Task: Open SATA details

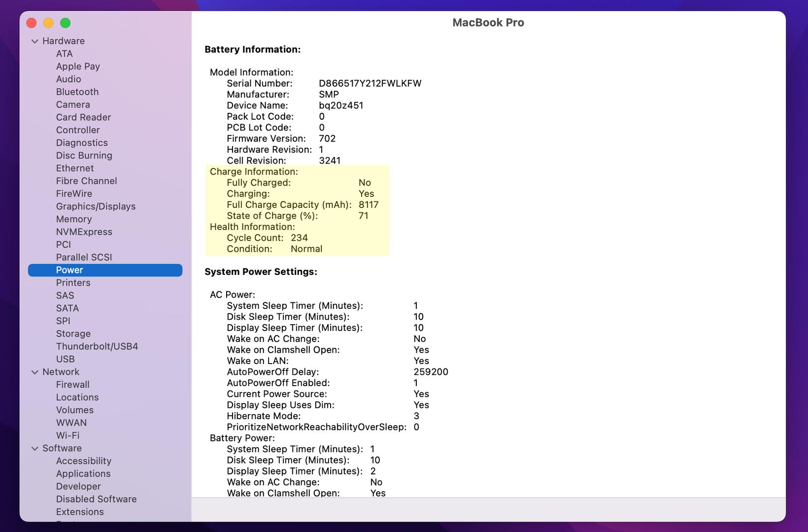Action: point(67,309)
